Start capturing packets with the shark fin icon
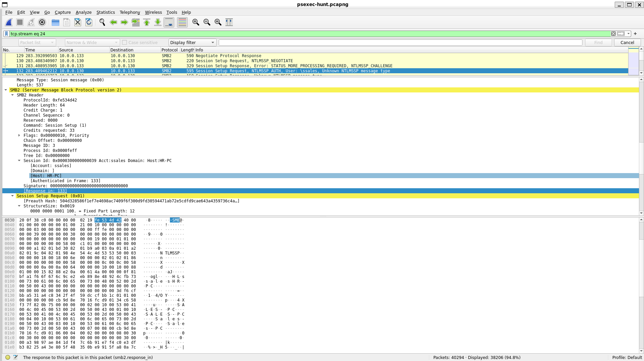 coord(9,22)
